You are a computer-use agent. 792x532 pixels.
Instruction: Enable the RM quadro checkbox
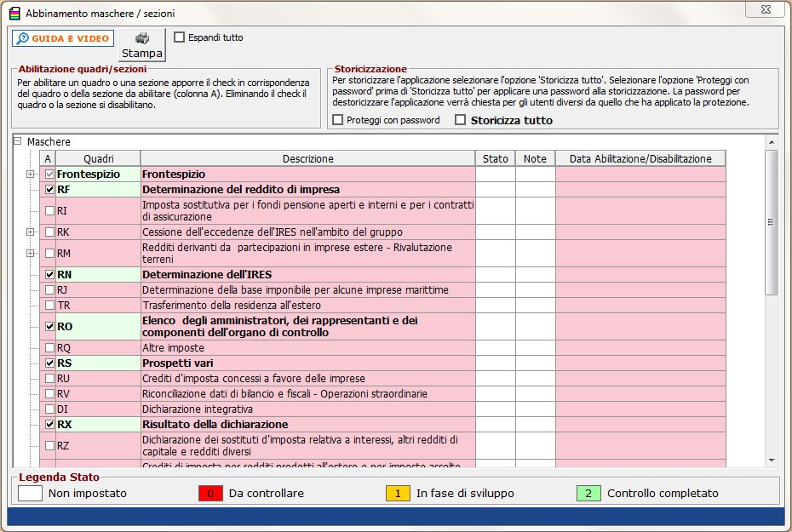tap(49, 254)
